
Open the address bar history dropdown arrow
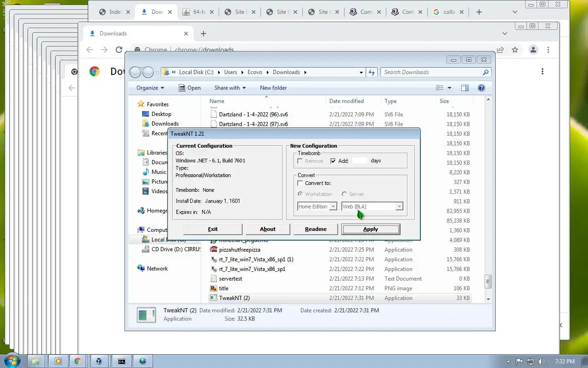361,72
